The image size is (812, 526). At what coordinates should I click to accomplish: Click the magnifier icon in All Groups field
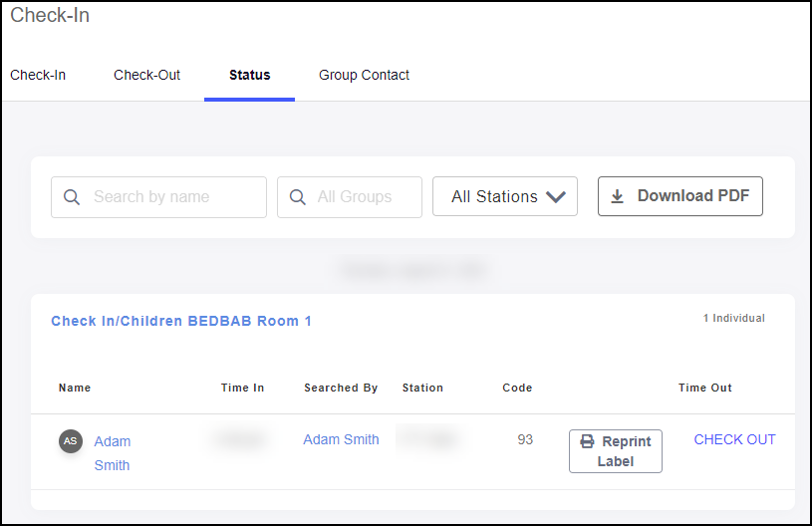pyautogui.click(x=297, y=197)
